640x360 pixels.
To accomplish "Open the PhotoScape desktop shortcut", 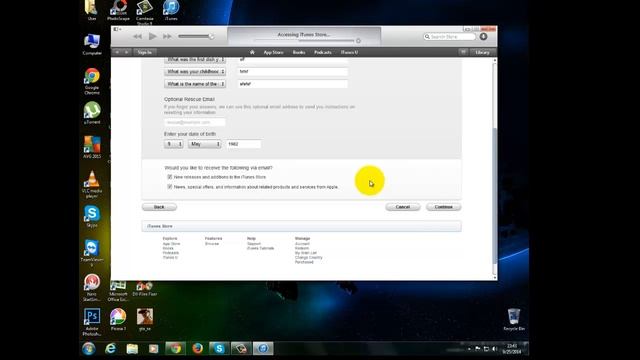I will click(x=118, y=10).
